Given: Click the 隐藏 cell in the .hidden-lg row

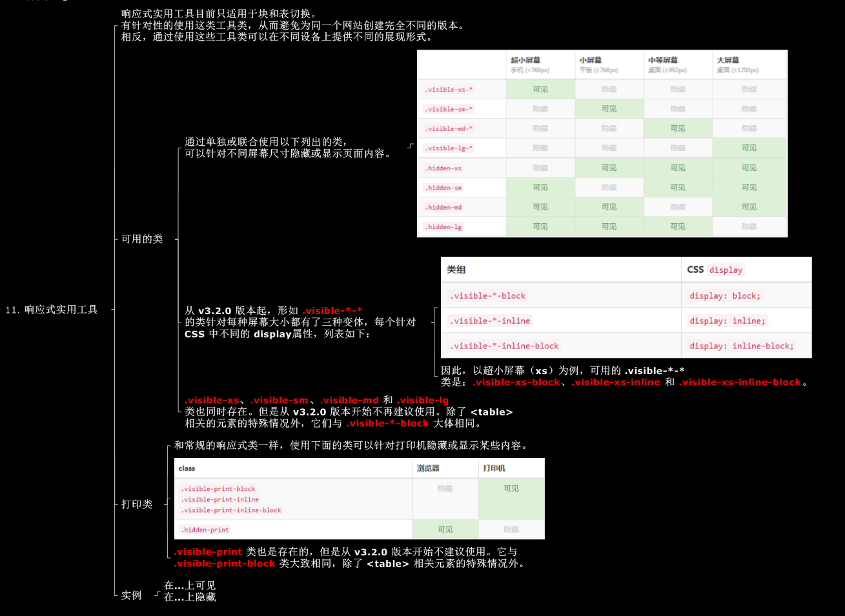Looking at the screenshot, I should [749, 226].
